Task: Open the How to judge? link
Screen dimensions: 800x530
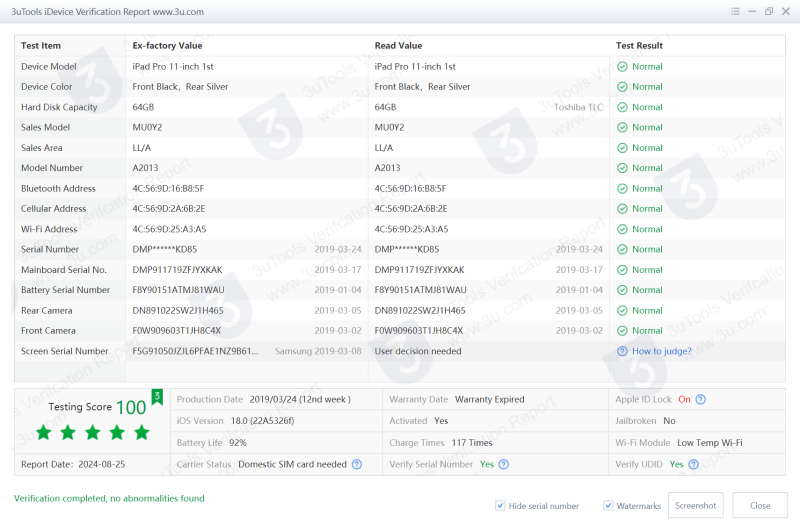Action: [x=662, y=351]
